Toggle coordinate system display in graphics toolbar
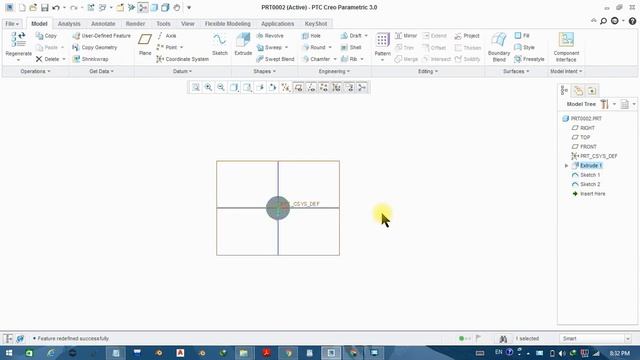The width and height of the screenshot is (640, 360). click(x=337, y=87)
